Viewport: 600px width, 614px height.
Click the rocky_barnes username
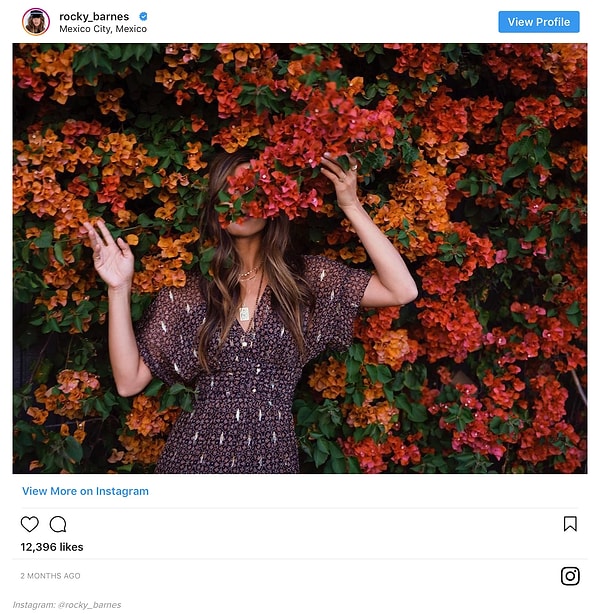94,16
